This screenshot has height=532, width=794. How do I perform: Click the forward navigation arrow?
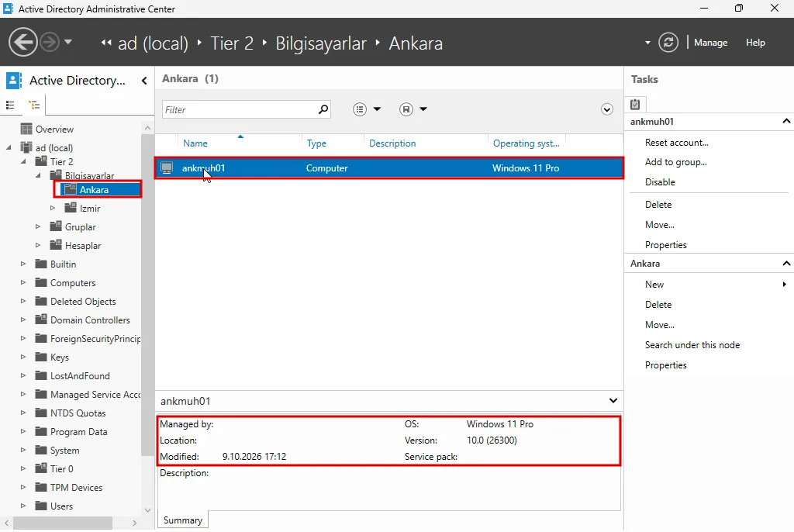50,42
